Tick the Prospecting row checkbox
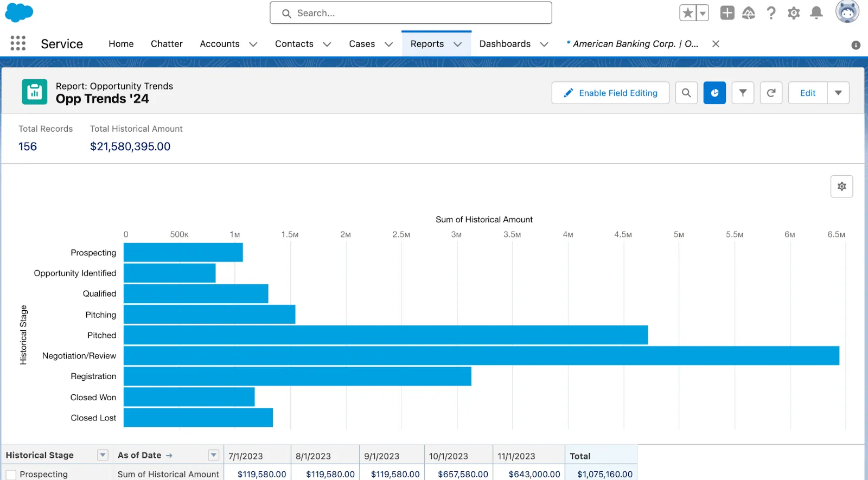Viewport: 868px width, 480px height. [x=11, y=475]
